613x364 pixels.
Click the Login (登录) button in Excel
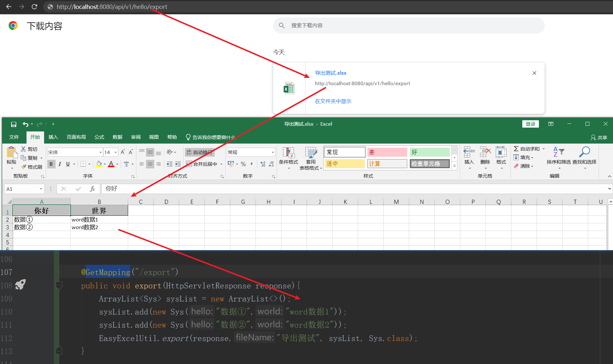tap(530, 124)
